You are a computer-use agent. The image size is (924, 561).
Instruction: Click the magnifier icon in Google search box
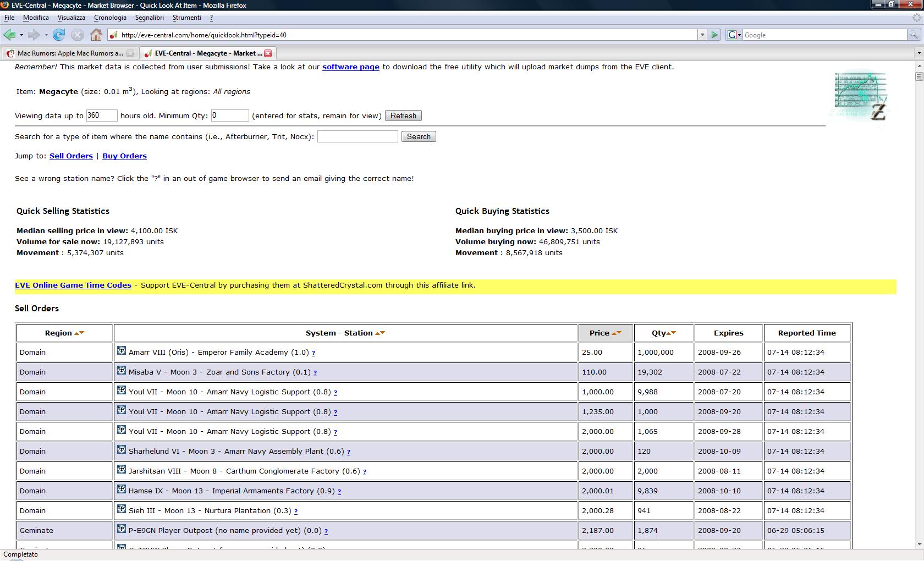point(914,35)
